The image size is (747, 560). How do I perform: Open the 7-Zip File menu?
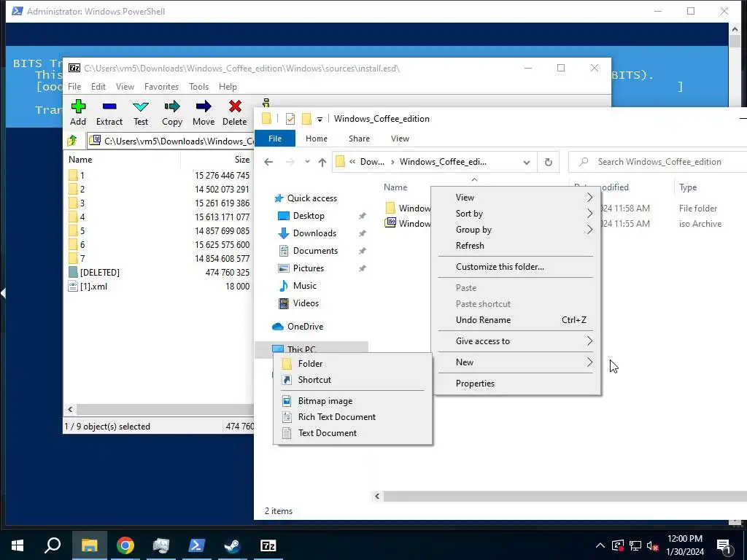(x=74, y=87)
